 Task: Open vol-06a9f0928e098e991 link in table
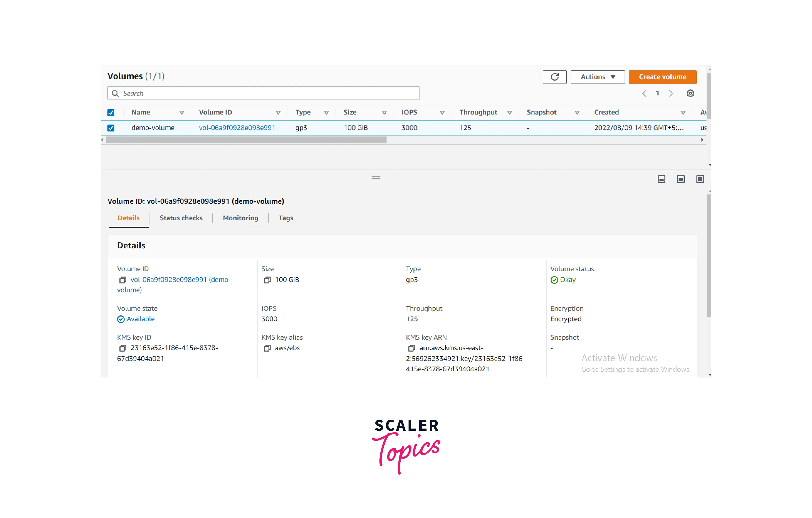[237, 128]
